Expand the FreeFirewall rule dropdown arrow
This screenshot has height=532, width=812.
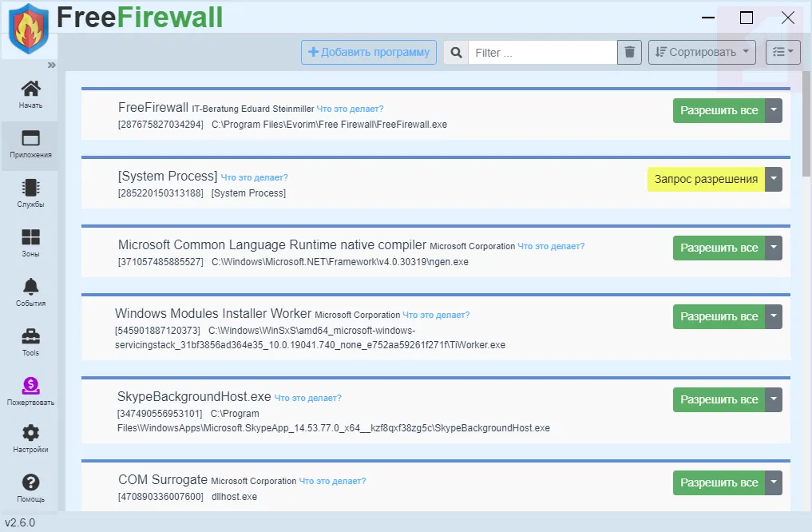coord(774,110)
